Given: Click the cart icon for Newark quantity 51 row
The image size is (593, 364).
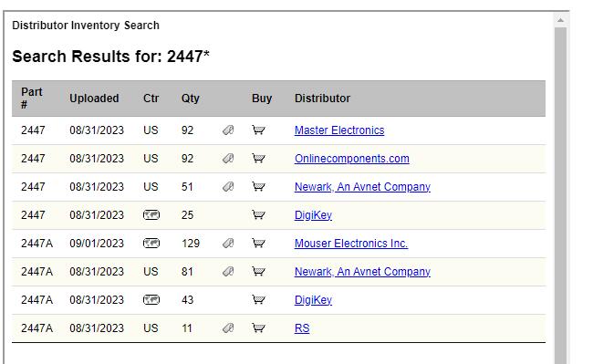Looking at the screenshot, I should click(259, 187).
